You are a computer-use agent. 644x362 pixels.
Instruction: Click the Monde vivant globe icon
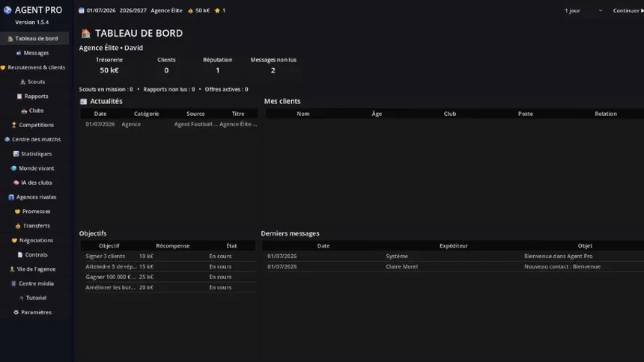click(13, 168)
